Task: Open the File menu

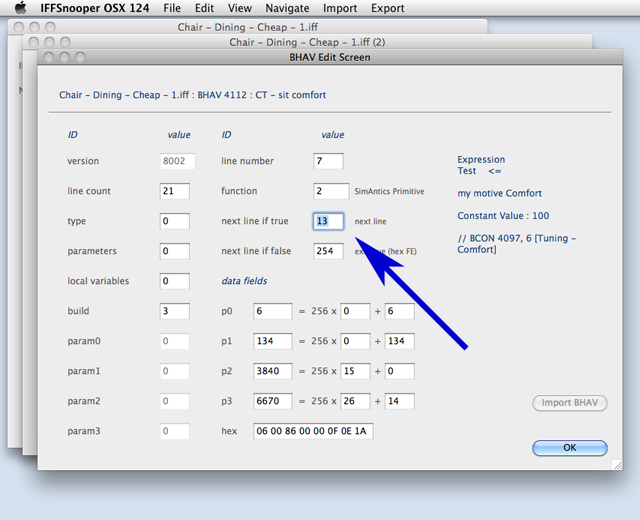Action: [x=173, y=8]
